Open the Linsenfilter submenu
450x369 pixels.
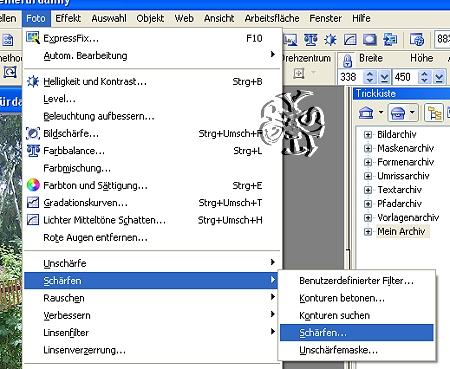tap(152, 333)
